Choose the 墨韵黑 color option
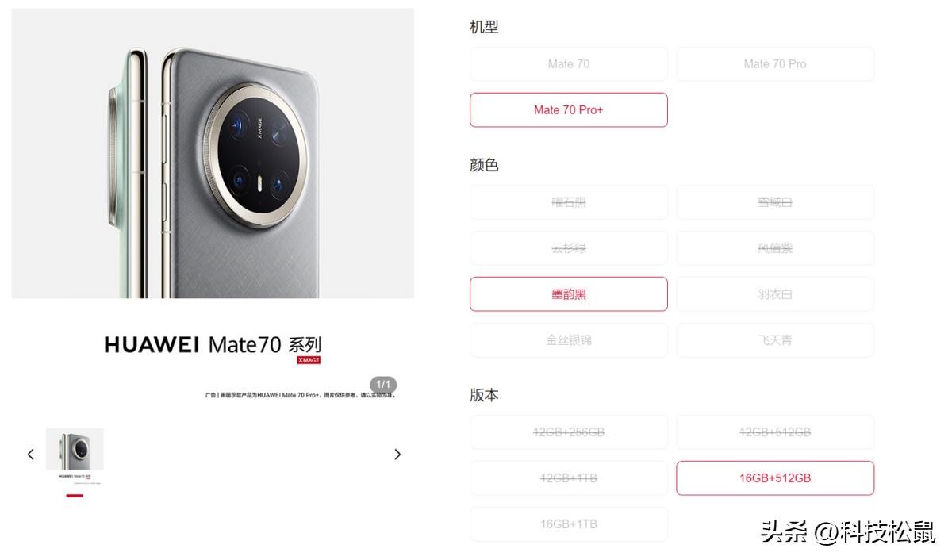Viewport: 952px width, 560px height. 569,294
